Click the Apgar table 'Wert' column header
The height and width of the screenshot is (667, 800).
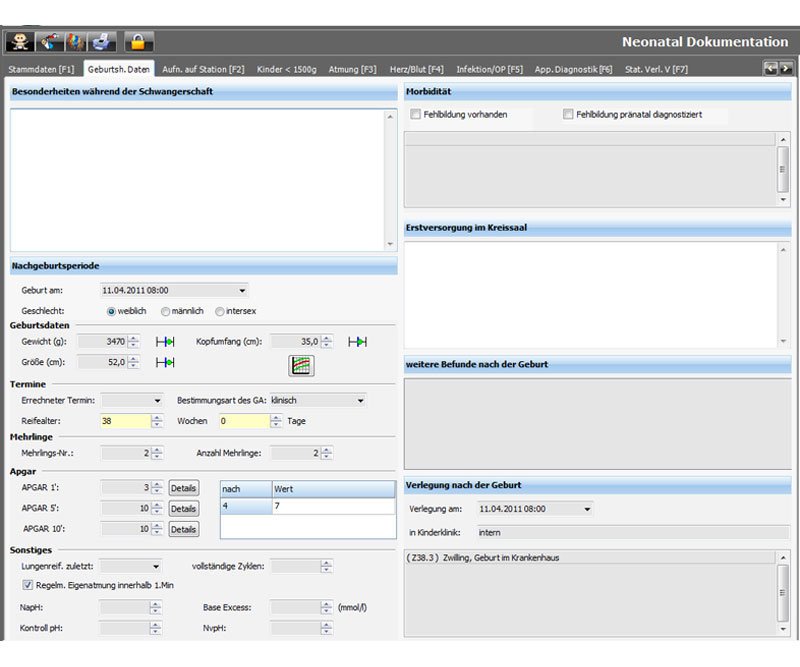(334, 489)
